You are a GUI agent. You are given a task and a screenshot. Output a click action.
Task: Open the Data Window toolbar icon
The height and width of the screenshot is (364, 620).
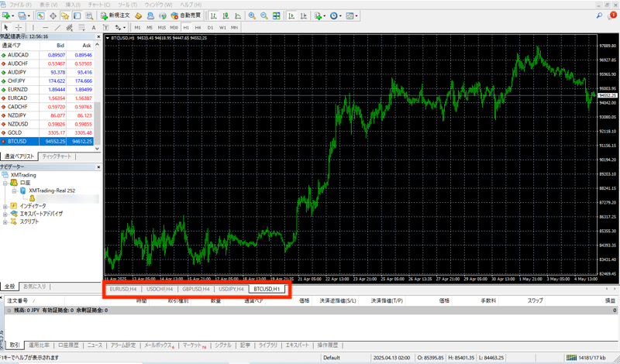click(53, 15)
